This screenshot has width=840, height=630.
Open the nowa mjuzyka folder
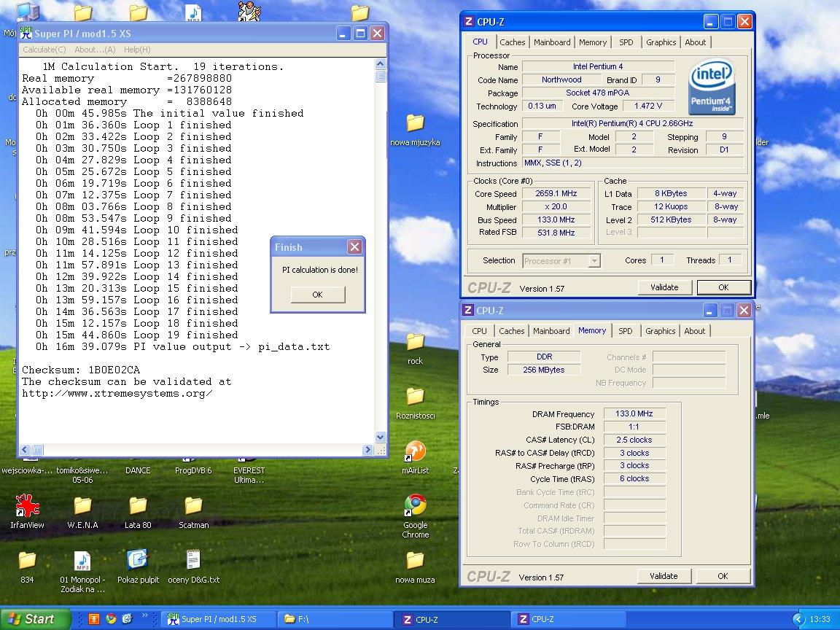click(415, 122)
